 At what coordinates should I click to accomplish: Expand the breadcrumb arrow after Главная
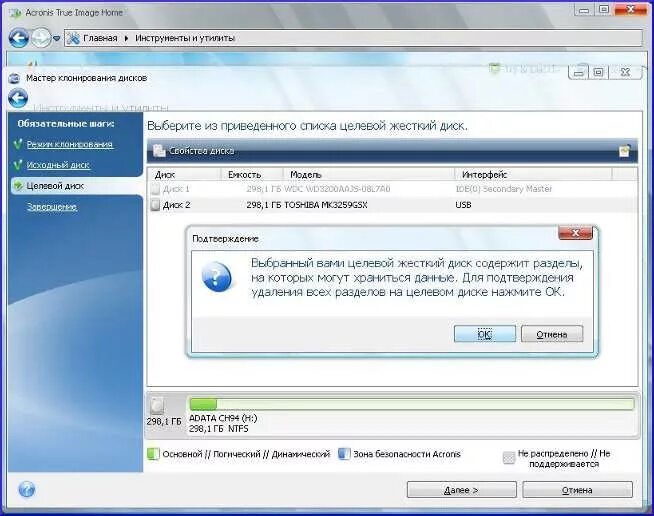[x=126, y=38]
